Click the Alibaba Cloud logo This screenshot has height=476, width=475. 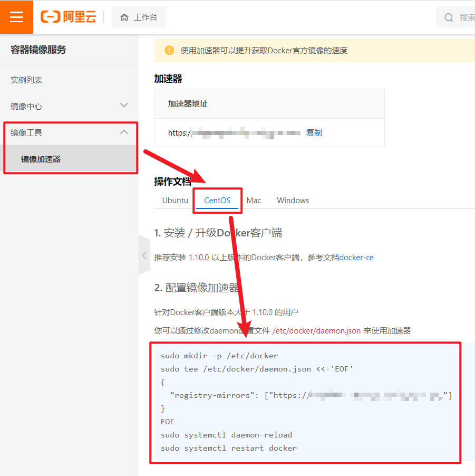point(69,17)
